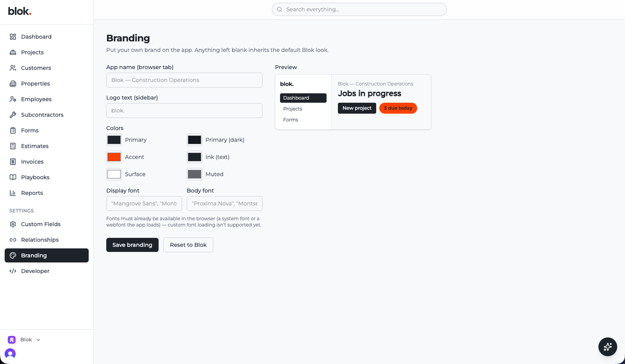Open the Primary (dark) color swatch
Screen dimensions: 625x364
(x=194, y=140)
